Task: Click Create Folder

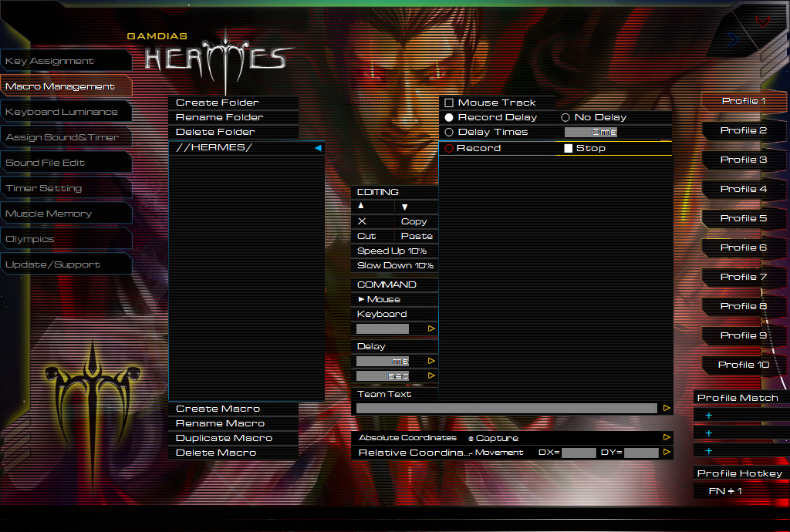Action: (x=233, y=103)
